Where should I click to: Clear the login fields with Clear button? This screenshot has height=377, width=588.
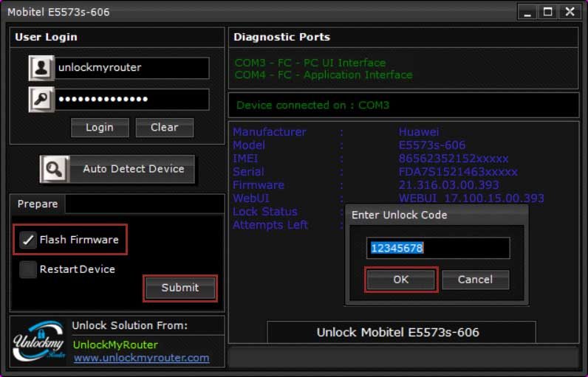coord(165,128)
